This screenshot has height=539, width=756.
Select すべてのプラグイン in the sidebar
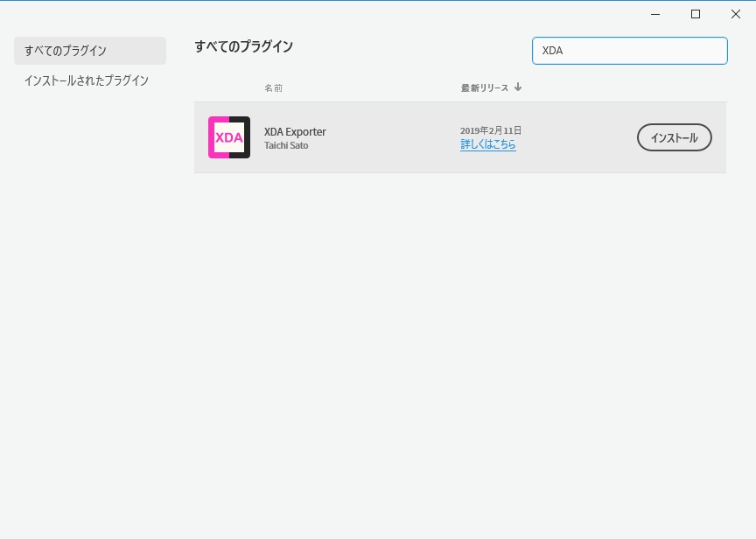(x=89, y=51)
